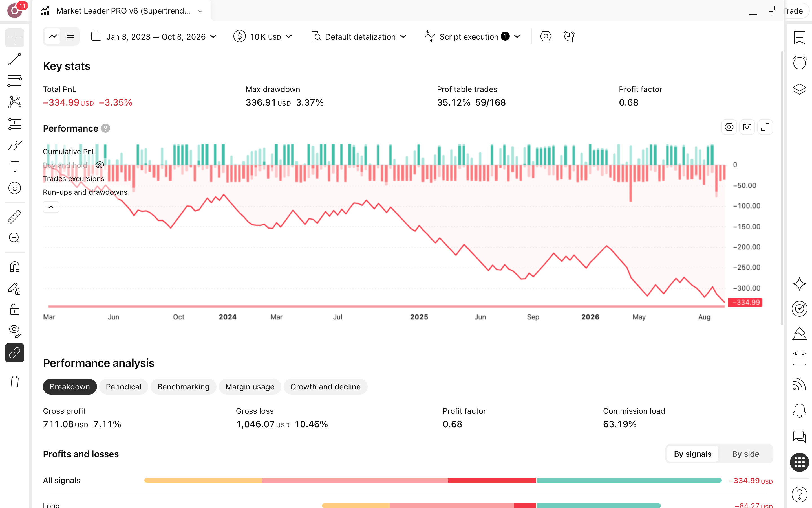Switch to the Benchmarking tab
Screen dimensions: 812x508
coord(183,387)
